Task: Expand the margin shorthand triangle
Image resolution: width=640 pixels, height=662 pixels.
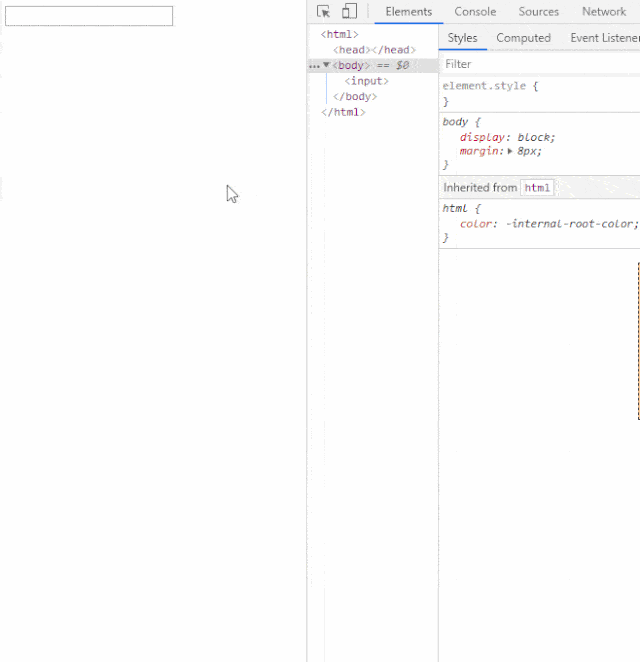Action: coord(510,151)
